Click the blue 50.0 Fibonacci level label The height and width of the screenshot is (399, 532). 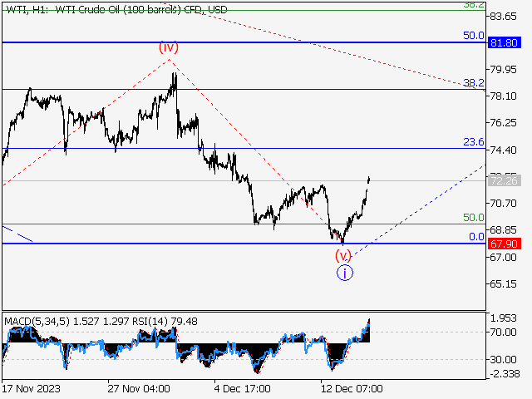tap(474, 35)
